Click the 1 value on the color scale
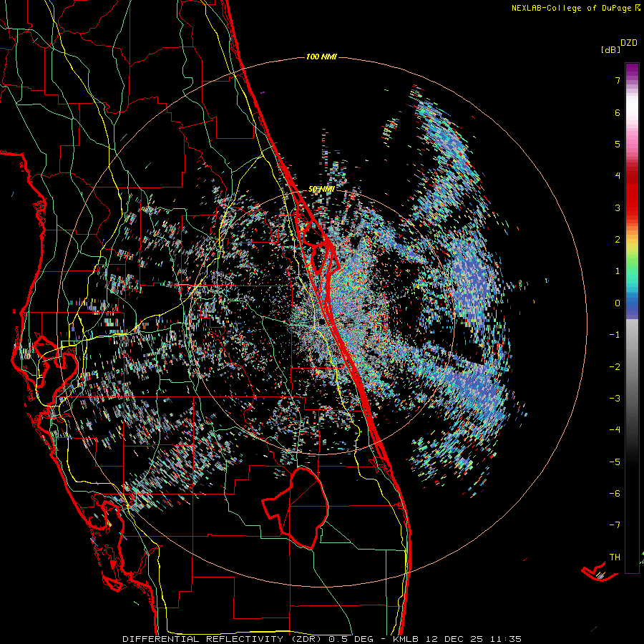 click(x=618, y=271)
